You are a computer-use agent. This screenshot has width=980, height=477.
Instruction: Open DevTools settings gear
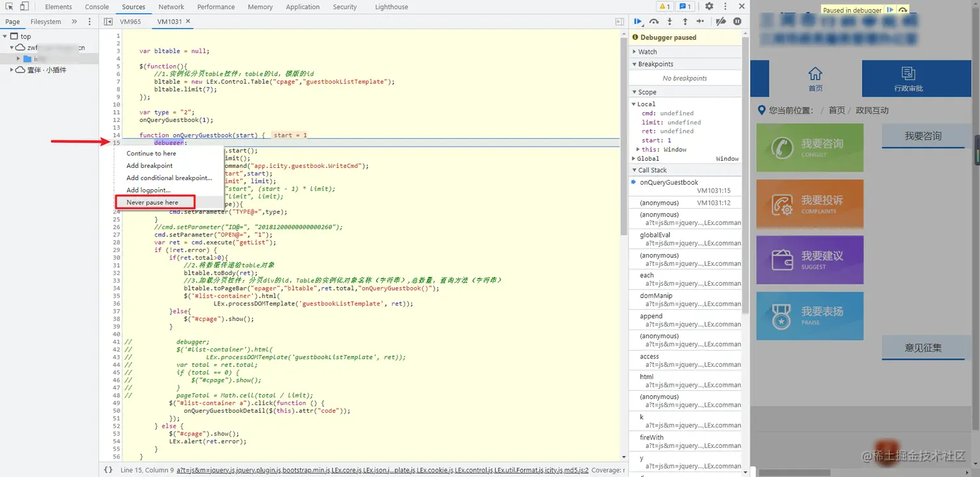pyautogui.click(x=709, y=6)
